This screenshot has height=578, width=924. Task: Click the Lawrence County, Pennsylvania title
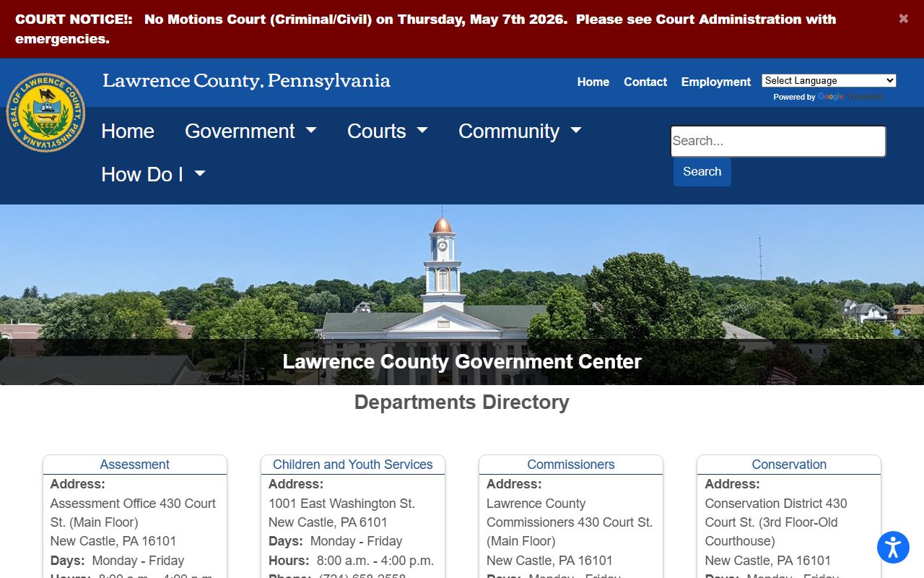pos(246,81)
